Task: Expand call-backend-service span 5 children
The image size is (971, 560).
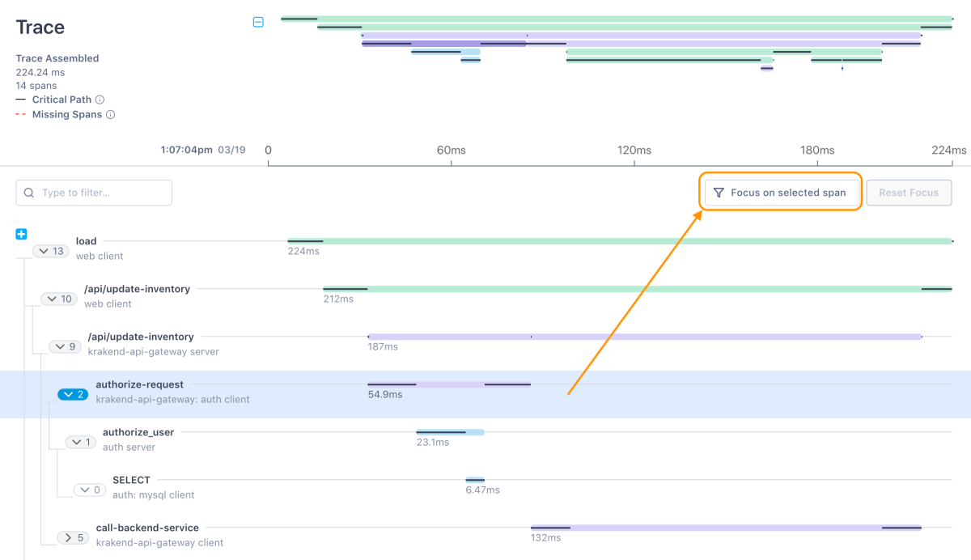Action: coord(73,537)
